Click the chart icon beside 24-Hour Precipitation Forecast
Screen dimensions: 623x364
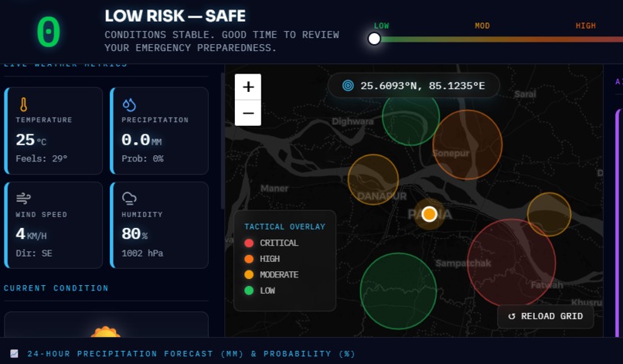[x=14, y=353]
